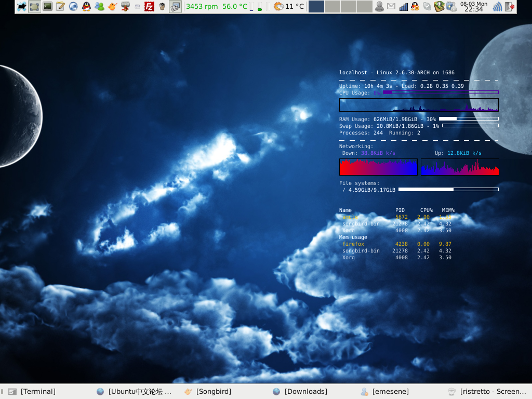This screenshot has width=532, height=399.
Task: Open the weather applet showing 11 °C
Action: coord(289,6)
